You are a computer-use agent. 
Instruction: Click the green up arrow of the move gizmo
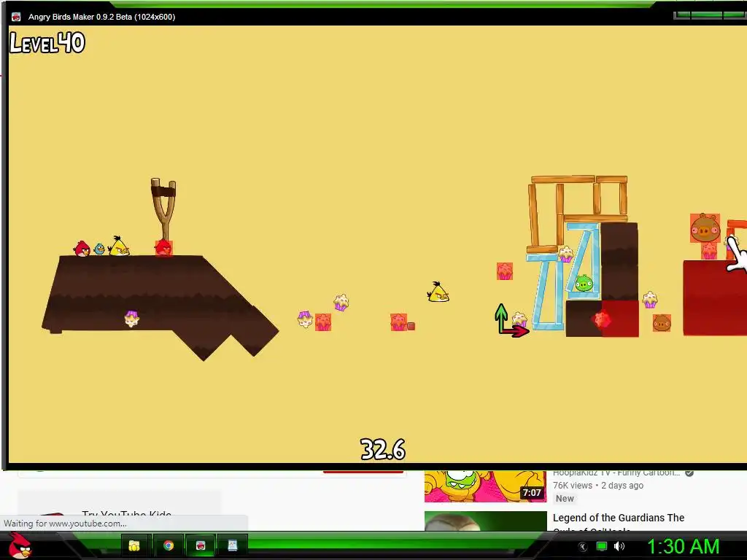tap(500, 316)
